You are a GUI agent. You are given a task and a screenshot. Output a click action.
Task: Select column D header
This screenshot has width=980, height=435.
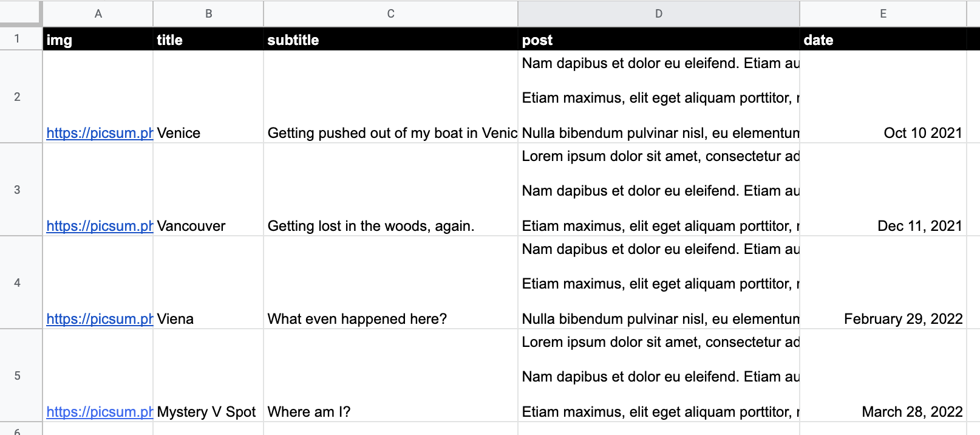point(658,13)
